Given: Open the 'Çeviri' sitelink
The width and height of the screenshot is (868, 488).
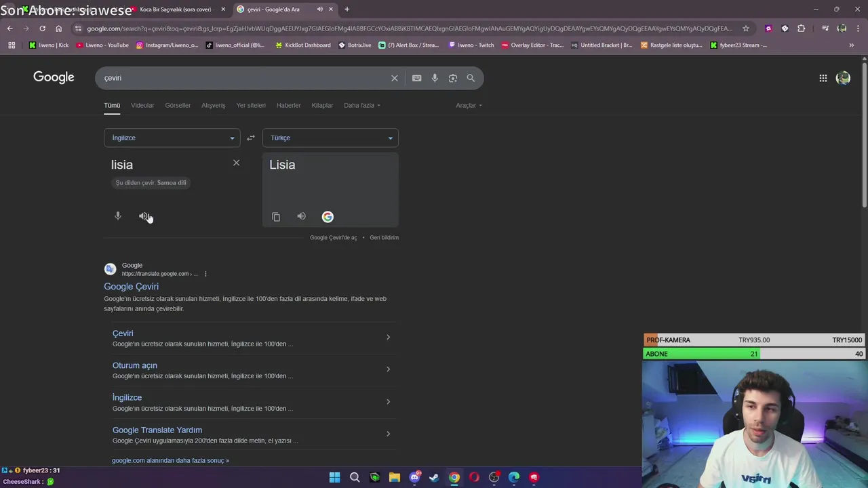Looking at the screenshot, I should 123,333.
